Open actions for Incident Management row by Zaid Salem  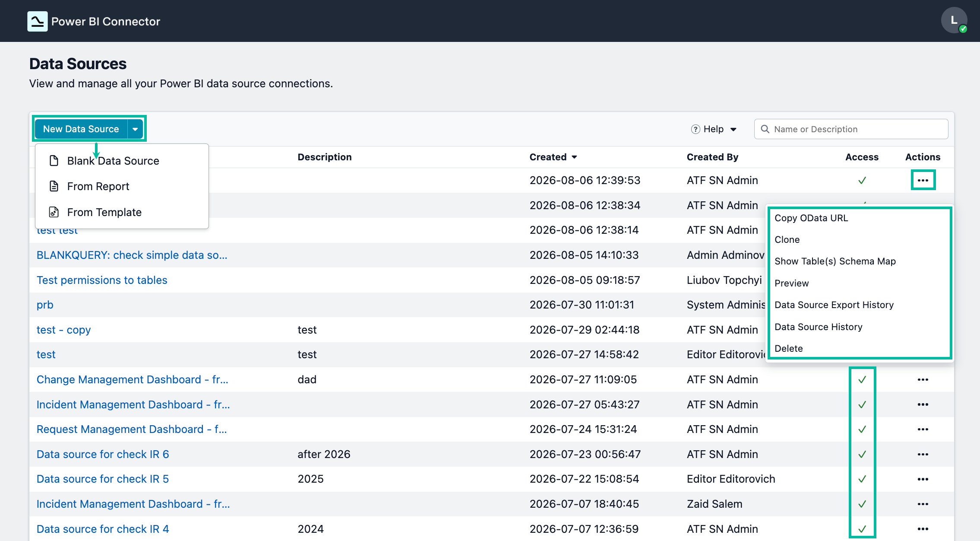pos(923,504)
